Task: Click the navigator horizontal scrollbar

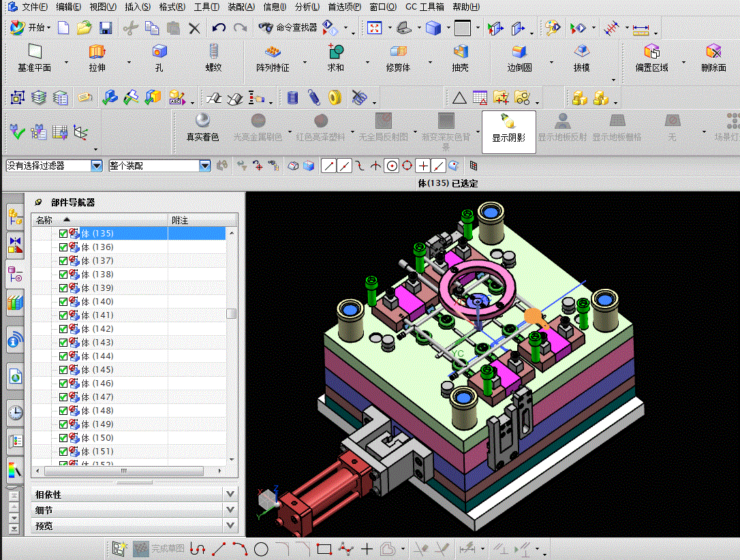Action: click(x=123, y=471)
